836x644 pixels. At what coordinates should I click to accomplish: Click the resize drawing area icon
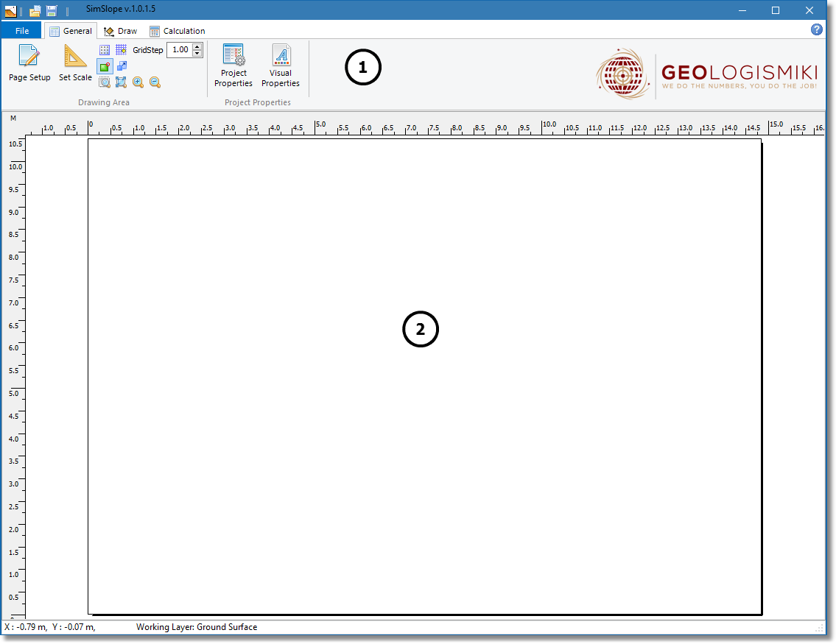pyautogui.click(x=121, y=66)
